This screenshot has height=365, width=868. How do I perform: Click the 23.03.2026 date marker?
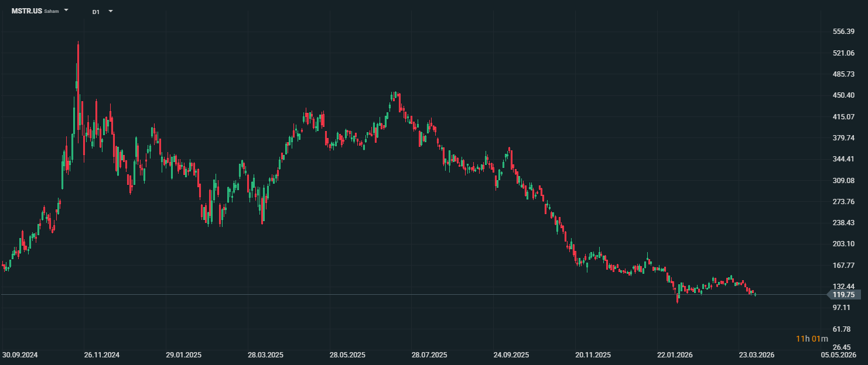(757, 355)
